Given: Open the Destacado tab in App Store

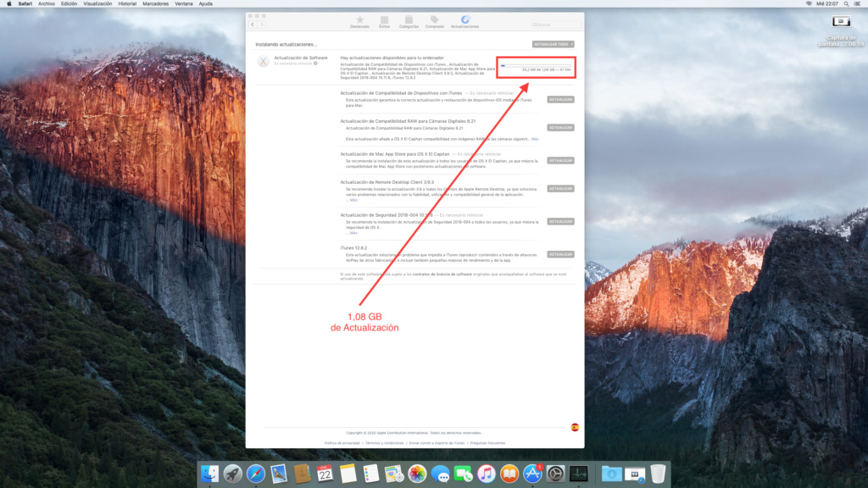Looking at the screenshot, I should tap(359, 22).
